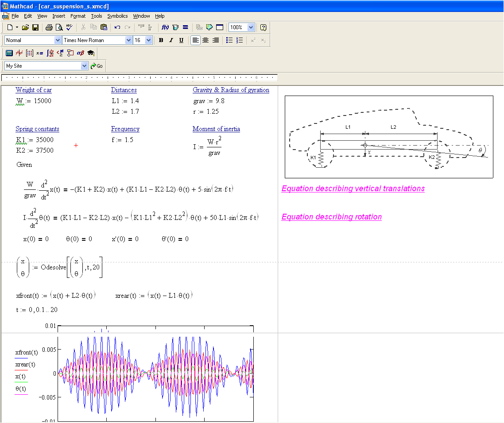This screenshot has width=504, height=423.
Task: Open the Greek symbol toolbar
Action: [80, 53]
